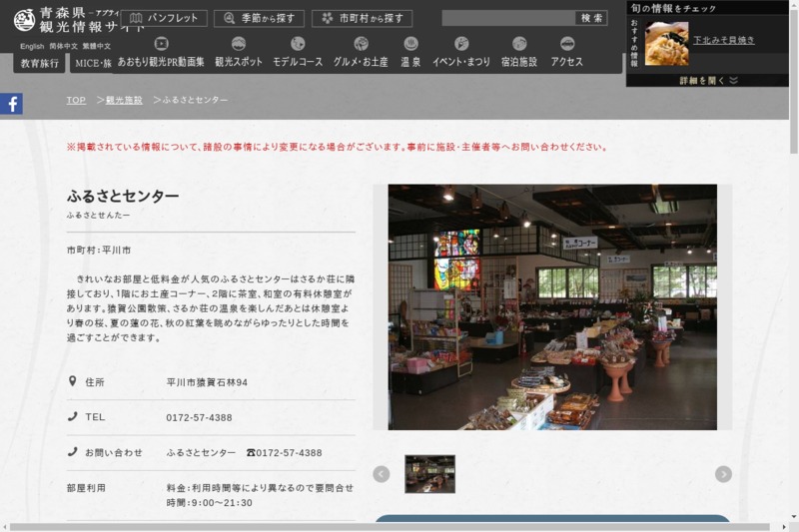Click the Facebook share icon

(x=11, y=104)
